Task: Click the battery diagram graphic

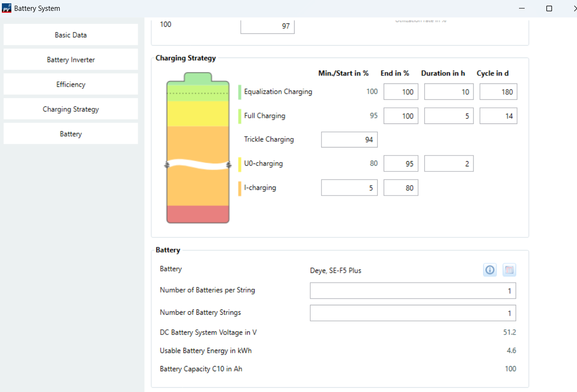Action: 198,148
